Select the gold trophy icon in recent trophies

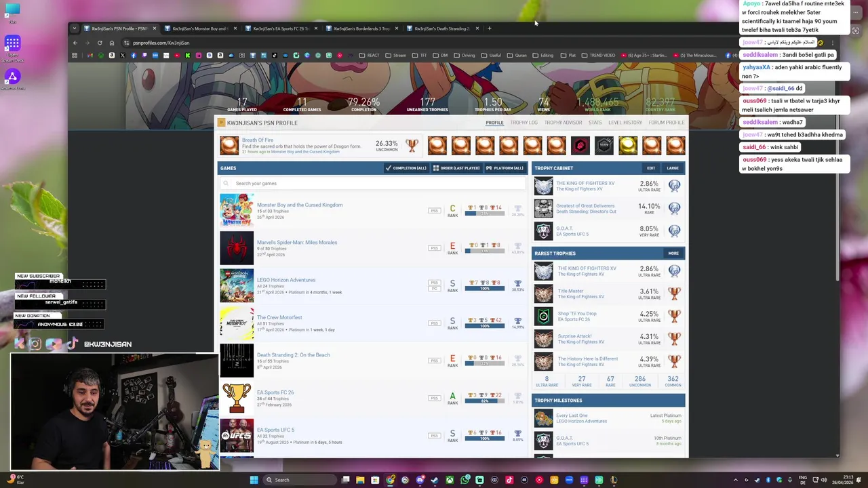pyautogui.click(x=628, y=146)
